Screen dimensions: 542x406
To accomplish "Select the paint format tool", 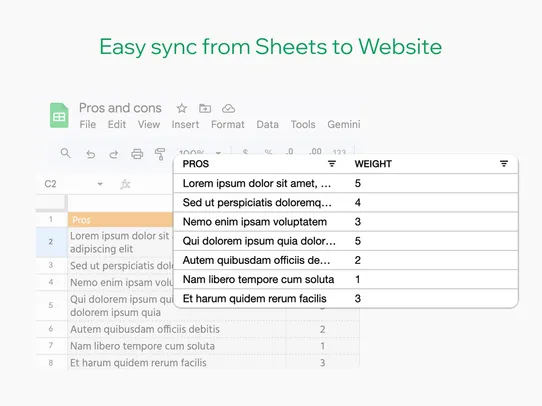I will [160, 154].
